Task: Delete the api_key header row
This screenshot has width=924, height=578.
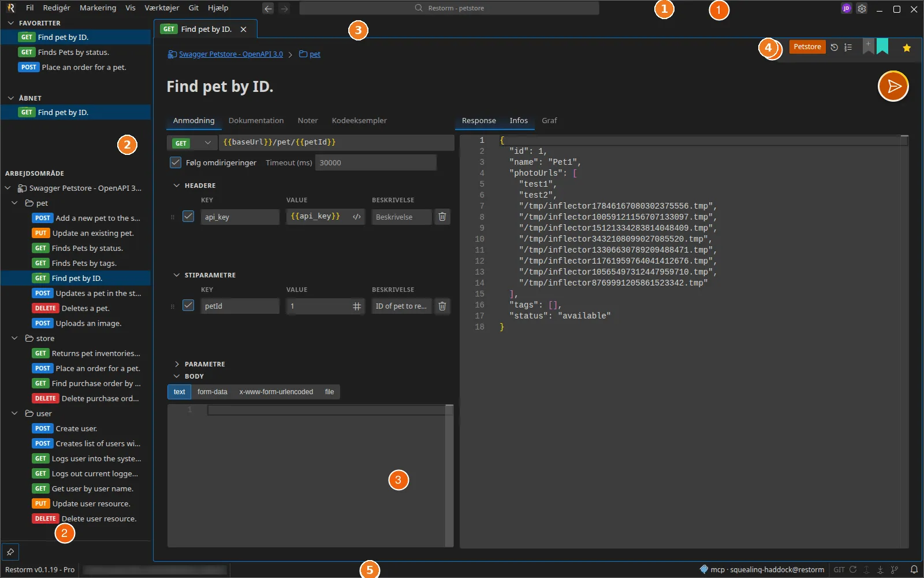Action: (x=442, y=217)
